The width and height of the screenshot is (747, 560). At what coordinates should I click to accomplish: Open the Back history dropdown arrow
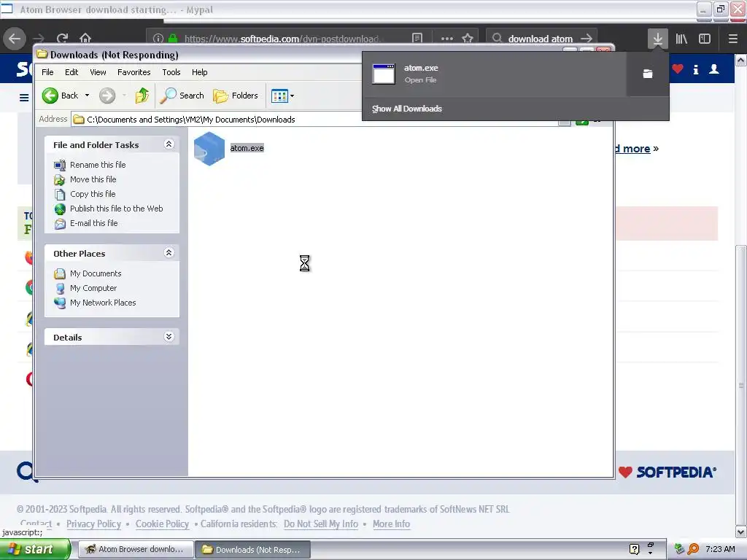pyautogui.click(x=88, y=96)
